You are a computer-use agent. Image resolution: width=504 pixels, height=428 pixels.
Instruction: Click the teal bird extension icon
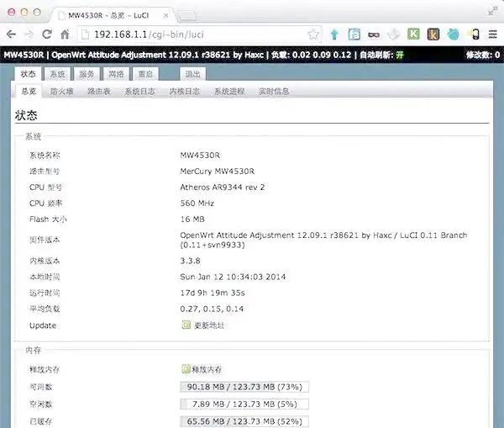coord(454,34)
